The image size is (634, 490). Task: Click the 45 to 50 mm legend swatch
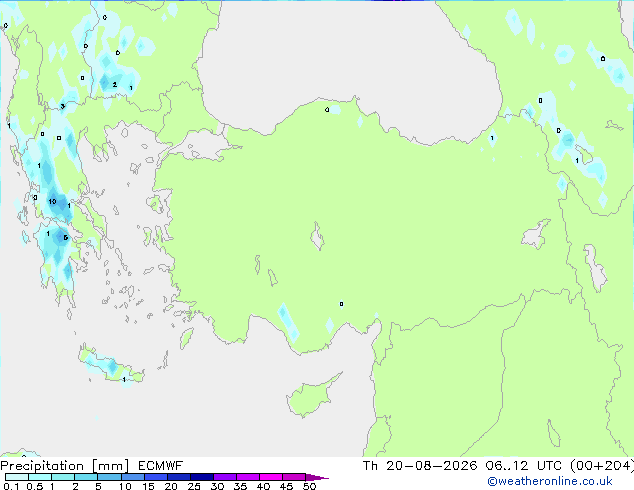tap(294, 477)
